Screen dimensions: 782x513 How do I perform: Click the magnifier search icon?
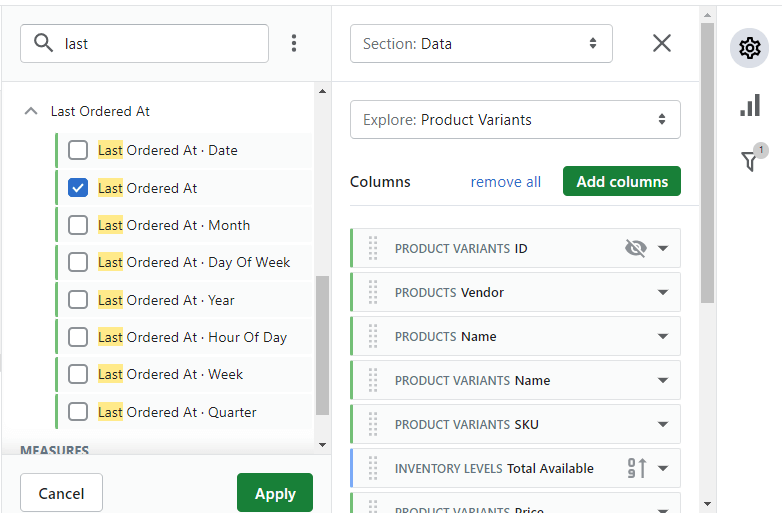click(x=43, y=43)
